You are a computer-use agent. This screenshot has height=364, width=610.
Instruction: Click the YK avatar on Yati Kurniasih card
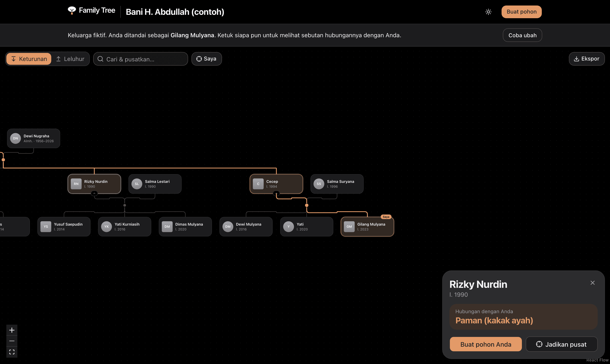click(x=107, y=227)
